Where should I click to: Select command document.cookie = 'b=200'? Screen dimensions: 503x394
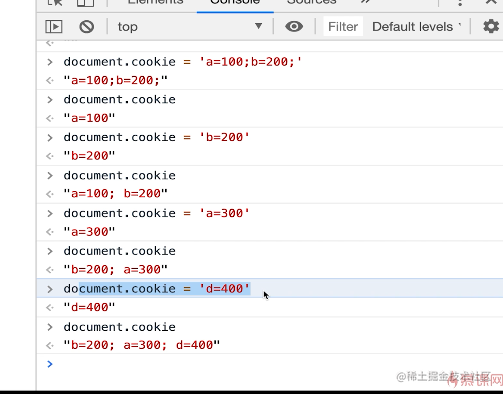pos(156,137)
